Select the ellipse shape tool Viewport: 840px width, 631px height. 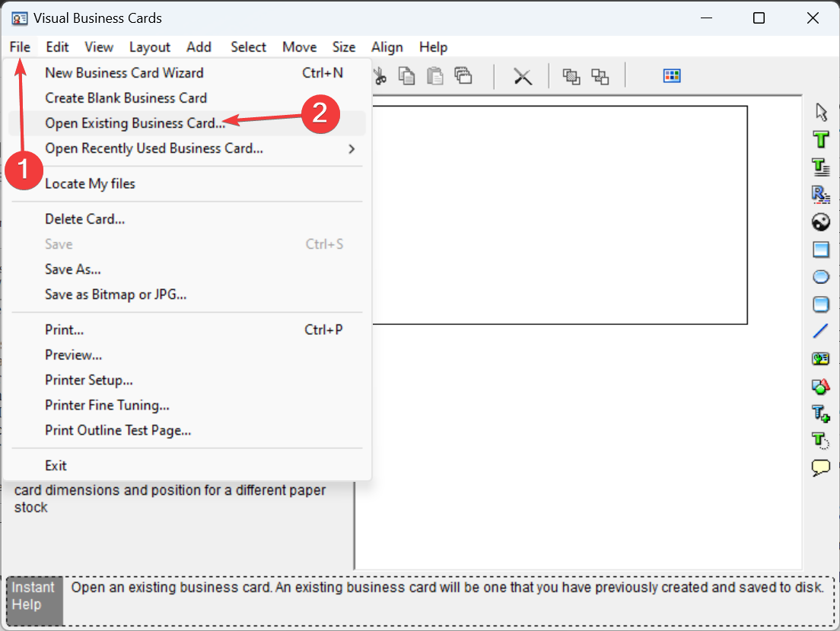(821, 276)
